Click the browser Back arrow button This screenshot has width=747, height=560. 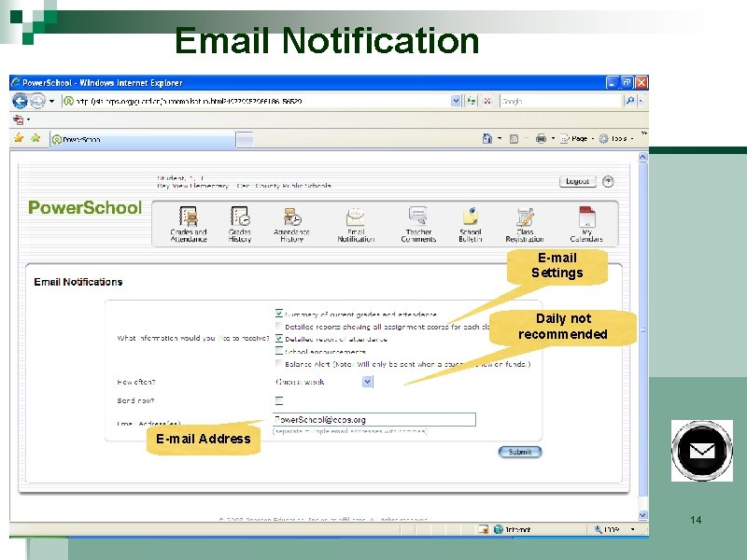(20, 101)
